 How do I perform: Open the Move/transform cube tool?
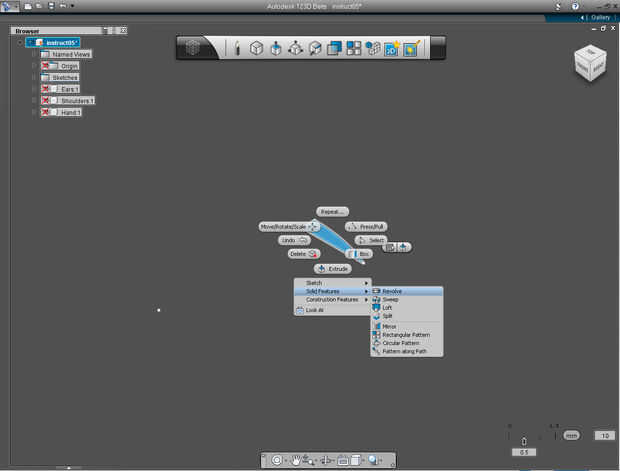click(295, 48)
